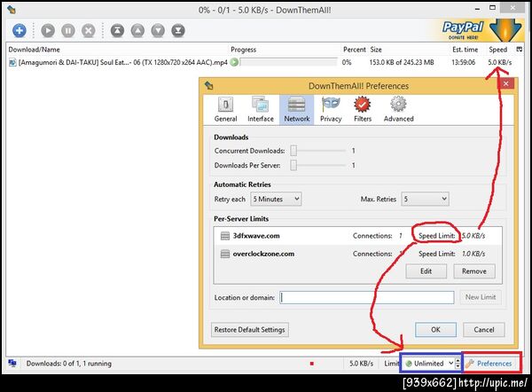This screenshot has width=532, height=392.
Task: Click the 1.0 KB/s Speed Limit value for overclockzone.com
Action: (473, 254)
